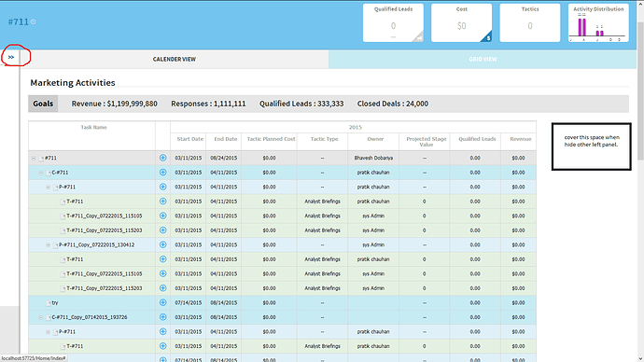Click the page vertical scrollbar thumb
The height and width of the screenshot is (362, 644).
coord(640,90)
